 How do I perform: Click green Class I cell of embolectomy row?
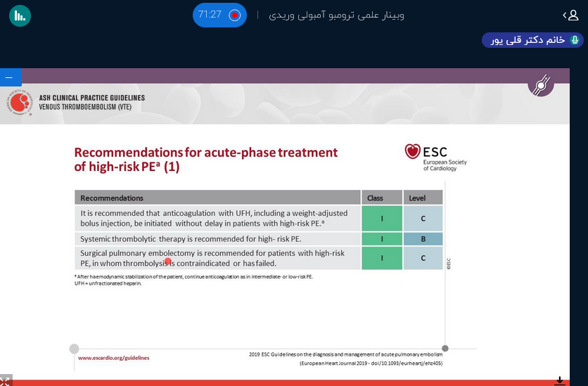click(x=382, y=258)
